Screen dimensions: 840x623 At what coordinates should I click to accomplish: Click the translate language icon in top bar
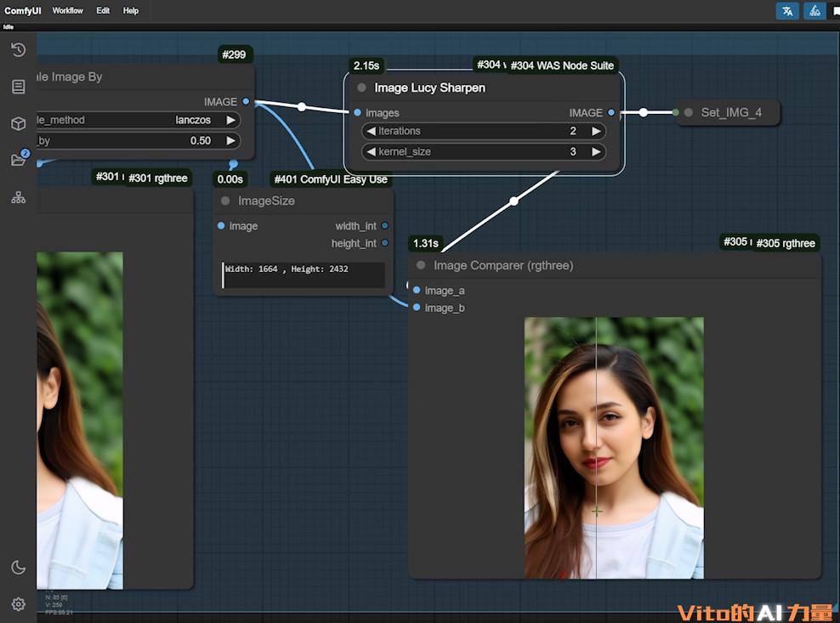[787, 11]
